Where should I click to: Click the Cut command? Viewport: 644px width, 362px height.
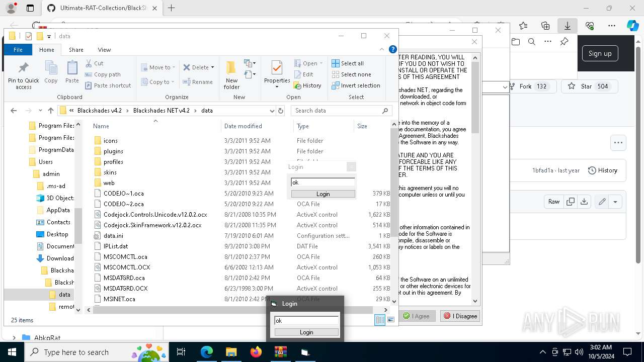point(94,63)
